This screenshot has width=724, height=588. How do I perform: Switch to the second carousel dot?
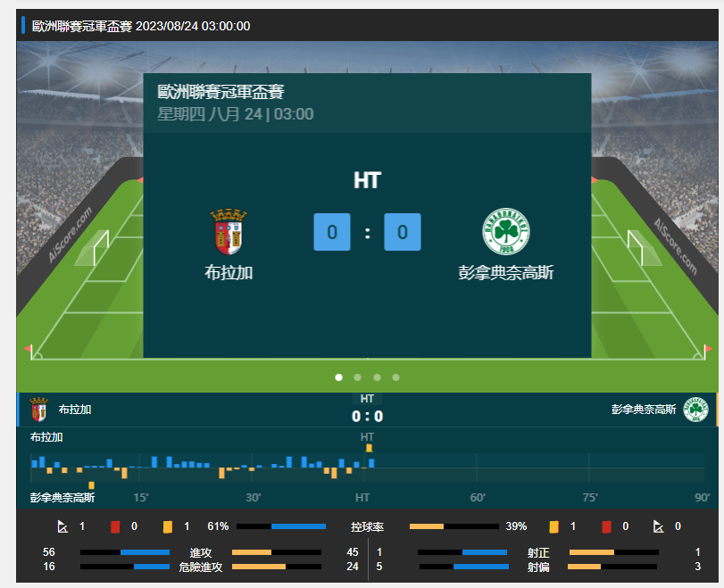357,377
